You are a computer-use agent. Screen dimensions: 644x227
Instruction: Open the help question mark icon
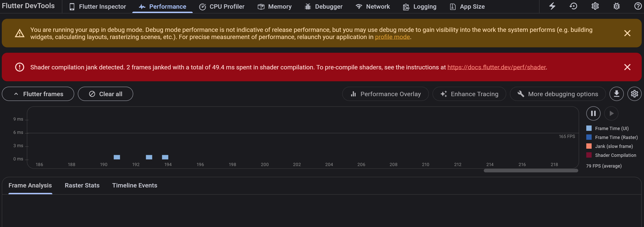(638, 6)
